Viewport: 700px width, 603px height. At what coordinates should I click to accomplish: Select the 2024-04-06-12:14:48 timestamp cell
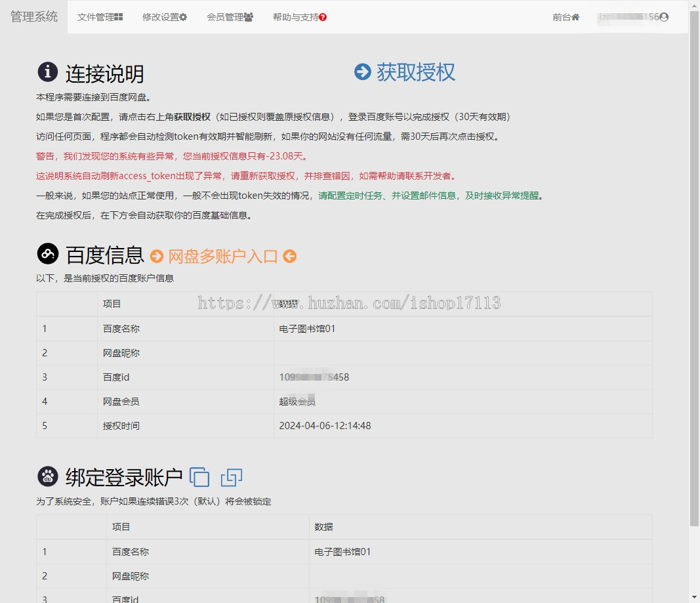[x=463, y=426]
